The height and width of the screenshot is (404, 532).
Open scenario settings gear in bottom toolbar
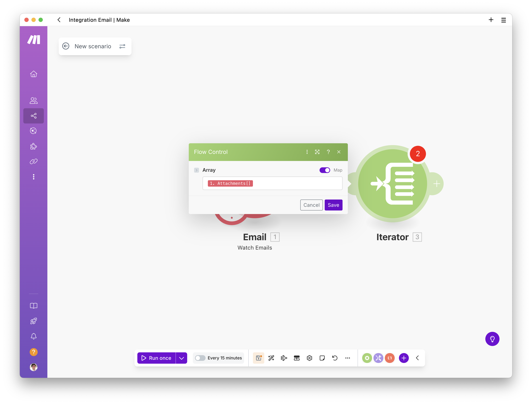(309, 358)
